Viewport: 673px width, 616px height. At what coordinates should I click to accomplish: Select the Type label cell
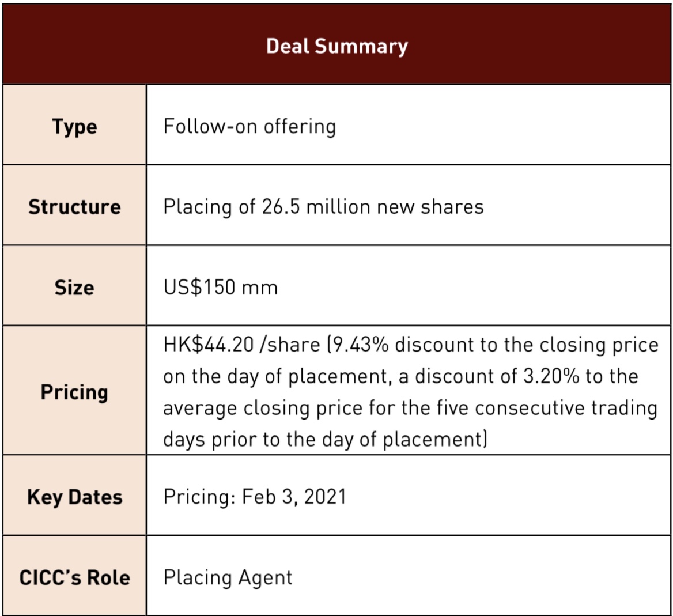[x=74, y=126]
